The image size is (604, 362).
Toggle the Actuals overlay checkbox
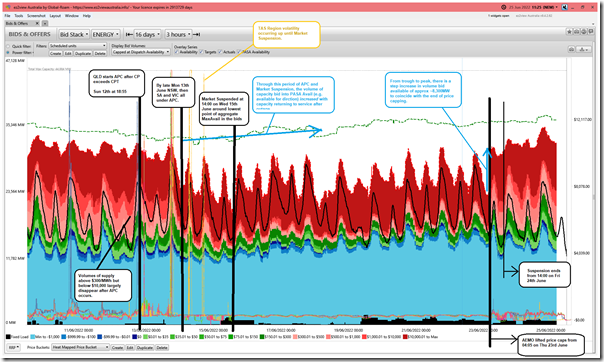point(220,52)
